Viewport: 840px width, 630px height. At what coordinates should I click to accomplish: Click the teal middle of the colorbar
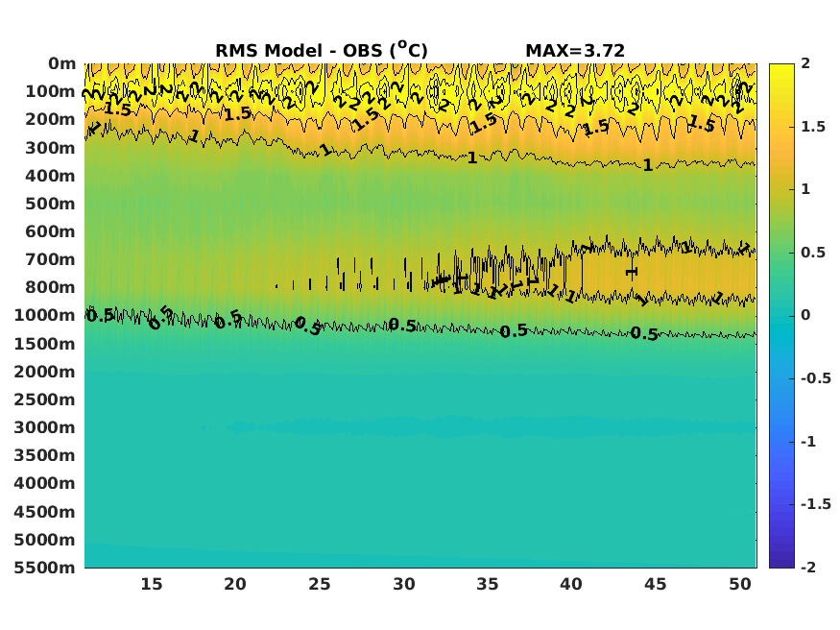pyautogui.click(x=781, y=316)
